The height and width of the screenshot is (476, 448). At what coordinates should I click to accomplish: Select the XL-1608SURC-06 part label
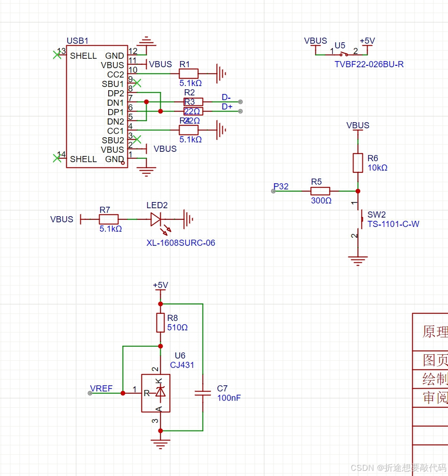tap(181, 243)
